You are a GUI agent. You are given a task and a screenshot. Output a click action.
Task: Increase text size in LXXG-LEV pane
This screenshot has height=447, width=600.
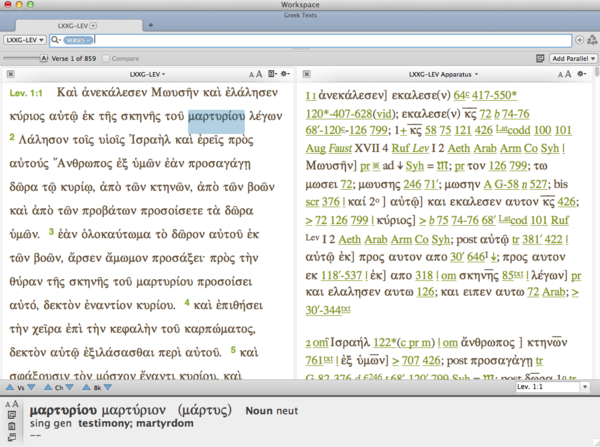(259, 74)
